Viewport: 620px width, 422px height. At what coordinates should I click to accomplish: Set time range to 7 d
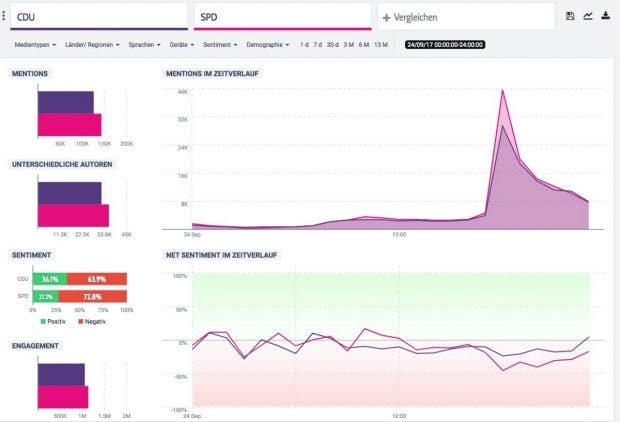[x=318, y=45]
